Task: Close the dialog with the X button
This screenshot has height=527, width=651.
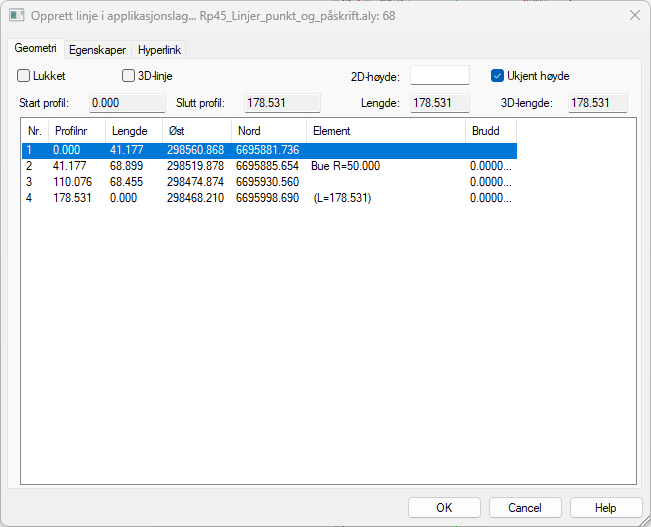Action: [633, 15]
